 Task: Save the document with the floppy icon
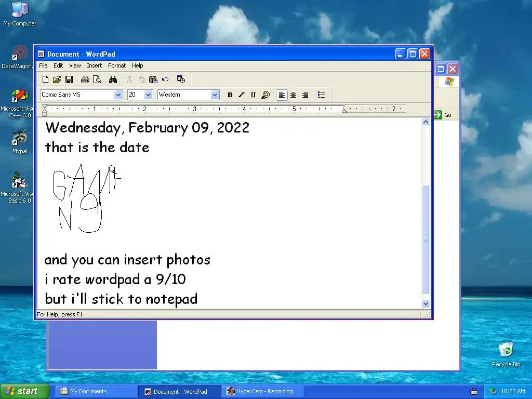point(69,79)
